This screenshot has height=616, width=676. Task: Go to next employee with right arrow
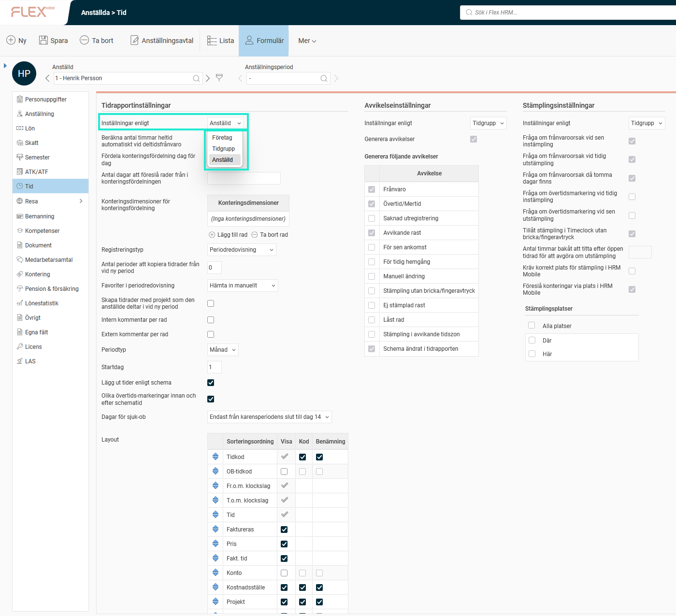(x=208, y=78)
